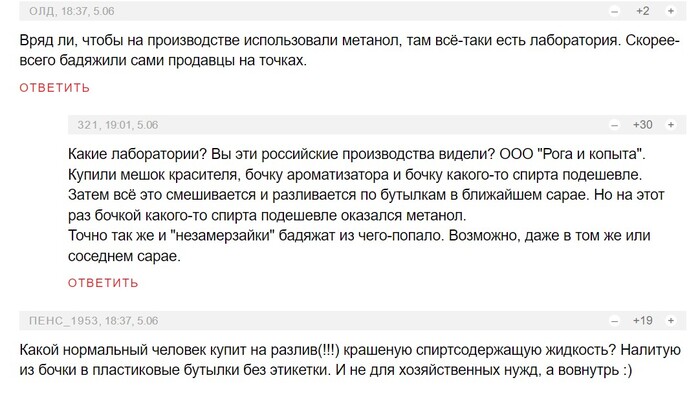This screenshot has width=700, height=393.
Task: Reply to ОЛД's comment via ОТВЕТИТЬ
Action: pos(54,88)
